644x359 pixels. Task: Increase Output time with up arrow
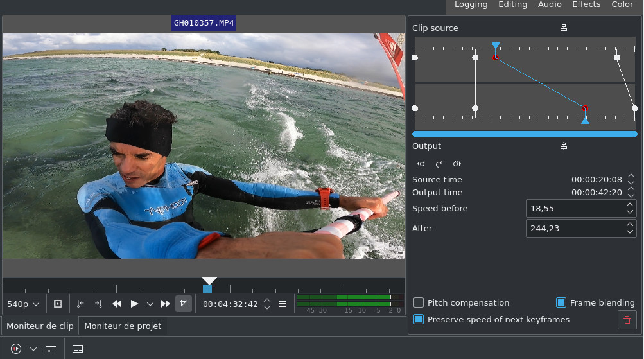click(631, 189)
